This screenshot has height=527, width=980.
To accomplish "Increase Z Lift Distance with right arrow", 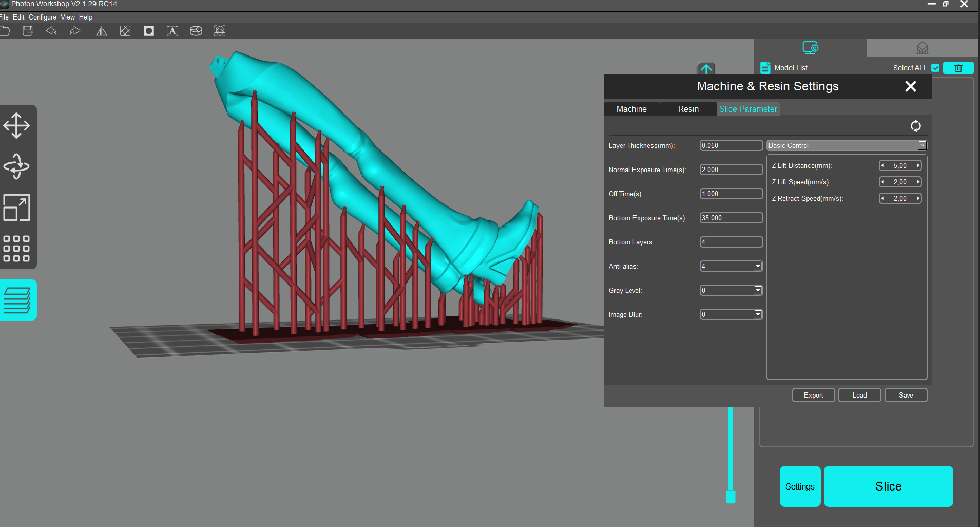I will tap(918, 165).
